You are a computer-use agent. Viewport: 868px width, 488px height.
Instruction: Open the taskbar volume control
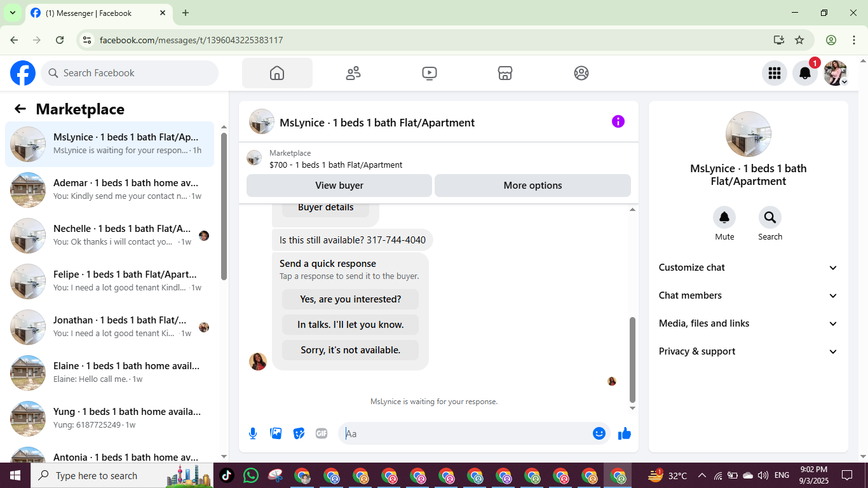763,475
